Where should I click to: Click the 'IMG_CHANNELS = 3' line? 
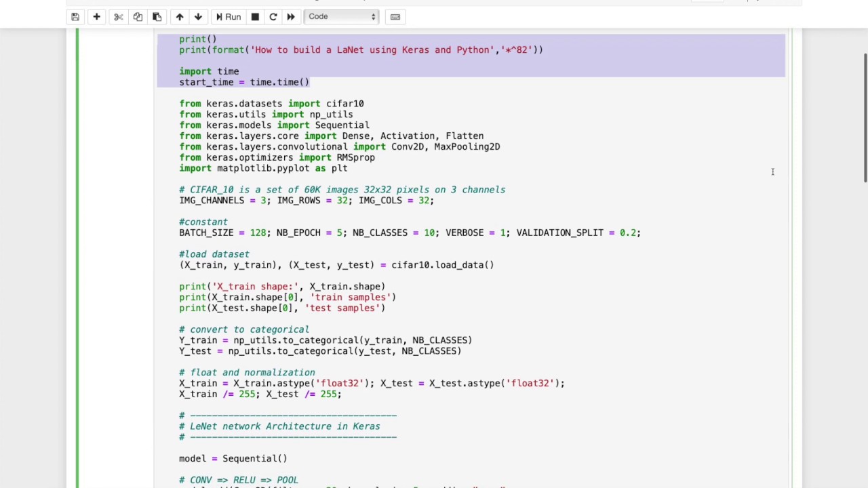click(307, 201)
